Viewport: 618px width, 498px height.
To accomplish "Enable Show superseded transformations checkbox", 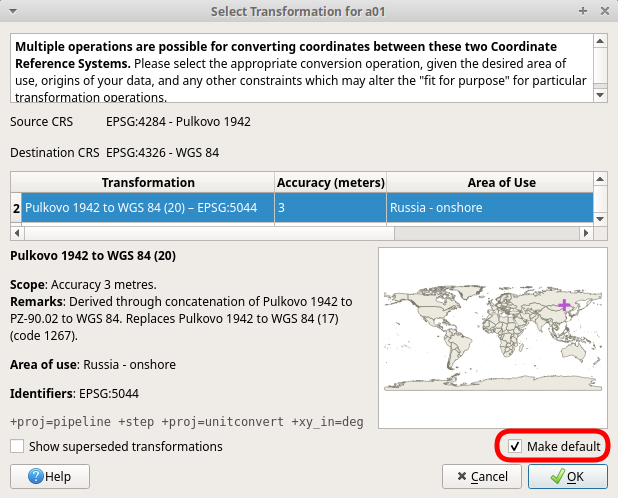I will tap(17, 446).
